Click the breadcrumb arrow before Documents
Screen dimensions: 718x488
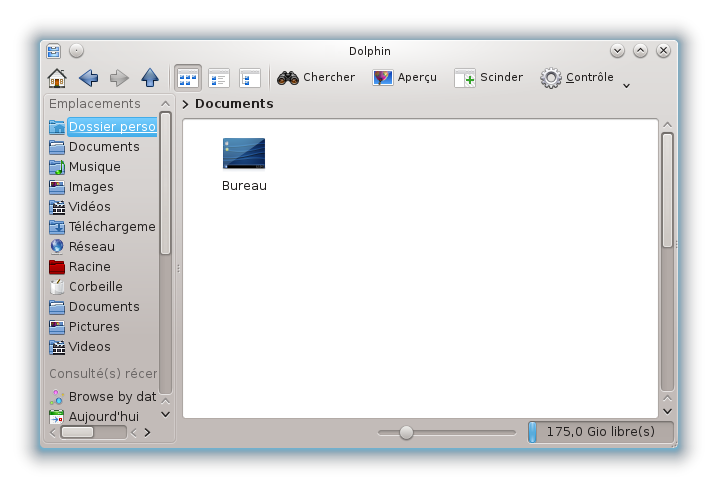click(x=185, y=104)
